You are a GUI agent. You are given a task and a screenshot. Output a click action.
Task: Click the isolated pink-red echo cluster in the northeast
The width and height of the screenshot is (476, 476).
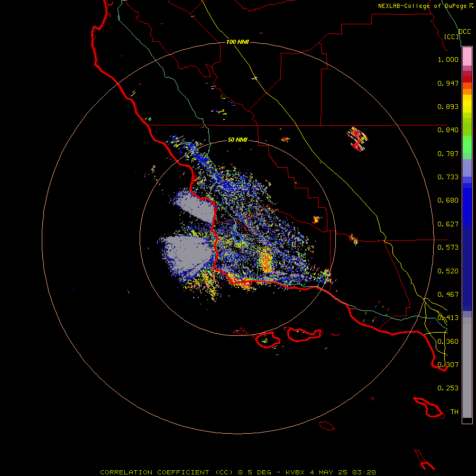[358, 139]
